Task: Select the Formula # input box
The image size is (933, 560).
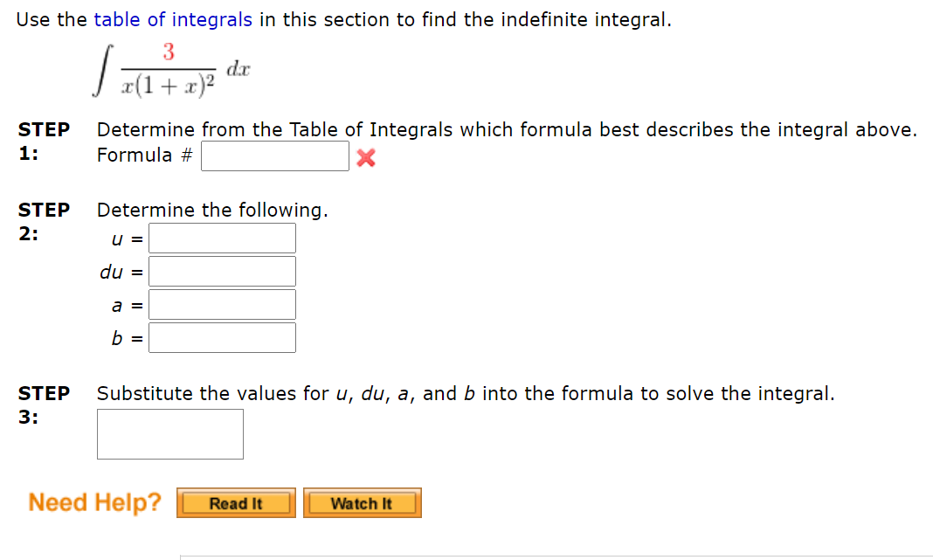Action: 274,156
